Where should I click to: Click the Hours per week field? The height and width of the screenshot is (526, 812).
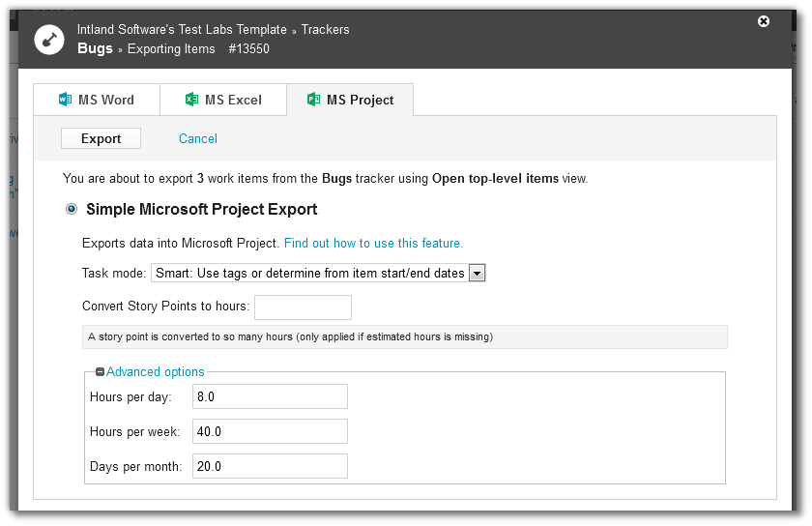click(270, 431)
